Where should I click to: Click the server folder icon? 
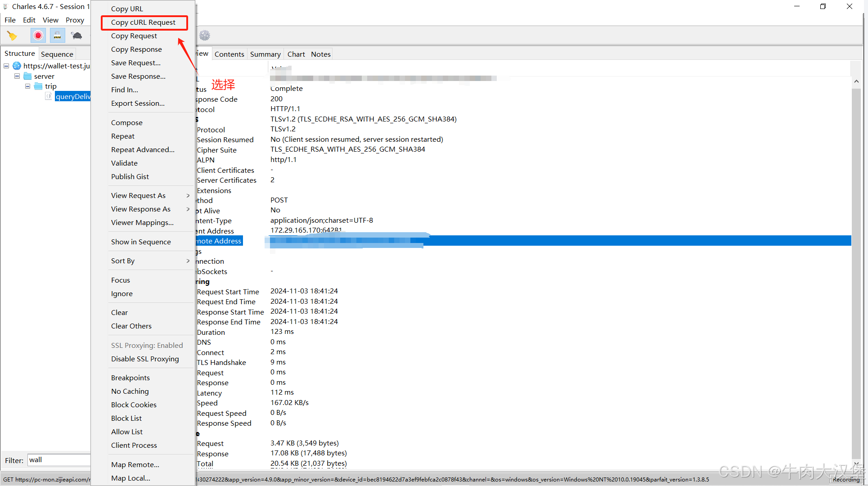point(28,76)
